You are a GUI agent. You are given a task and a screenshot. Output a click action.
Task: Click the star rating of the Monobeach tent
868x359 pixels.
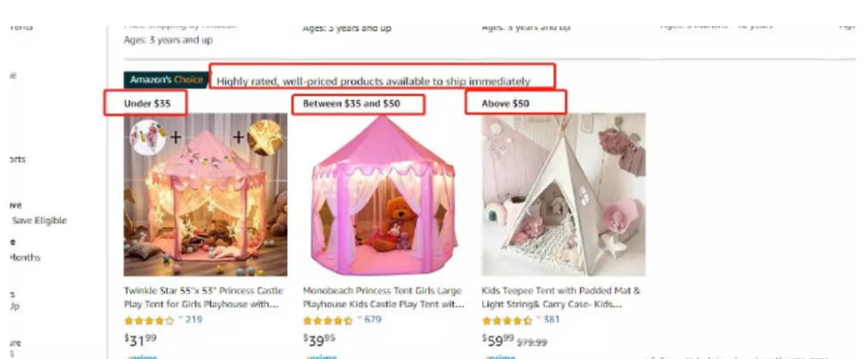328,320
